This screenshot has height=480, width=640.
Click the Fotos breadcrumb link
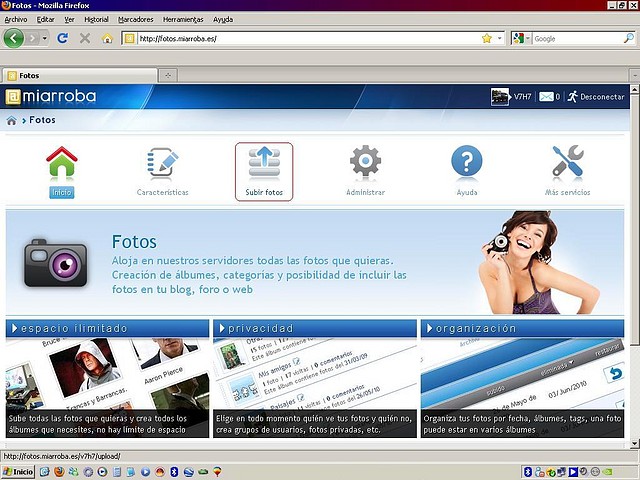42,120
